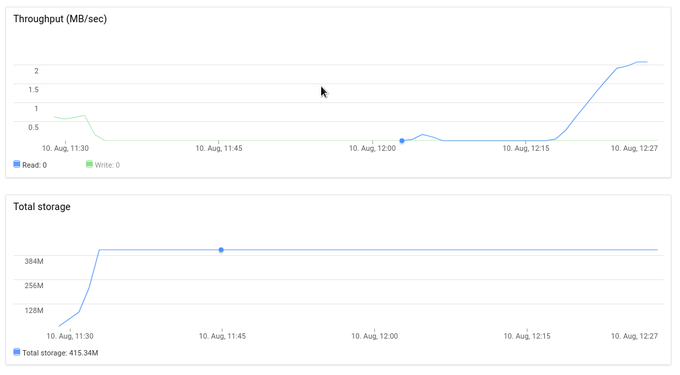
Task: Click the 11:45 tick label on Throughput axis
Action: [x=219, y=148]
